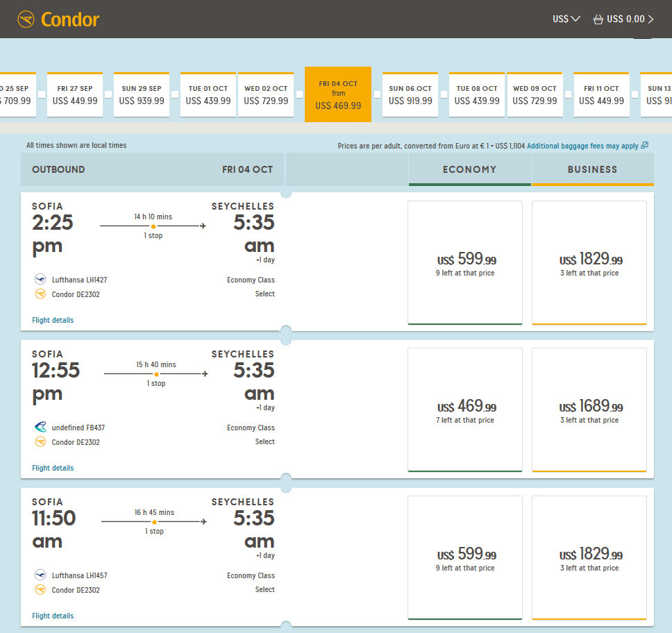Open Flight details for the 2:25 pm flight
Screen dimensions: 672x633
tap(53, 320)
